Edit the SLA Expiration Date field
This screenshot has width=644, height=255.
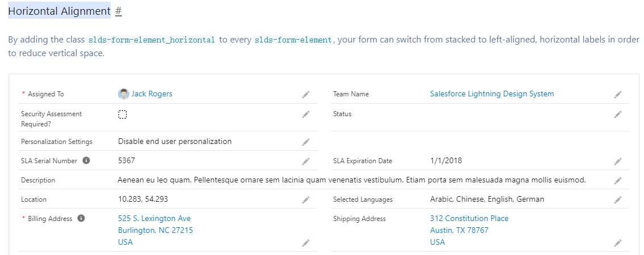(x=618, y=161)
